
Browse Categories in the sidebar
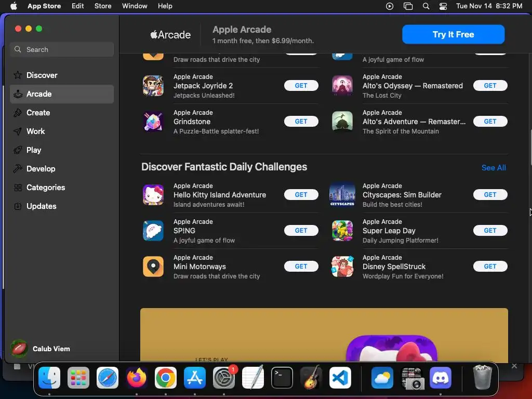coord(62,187)
